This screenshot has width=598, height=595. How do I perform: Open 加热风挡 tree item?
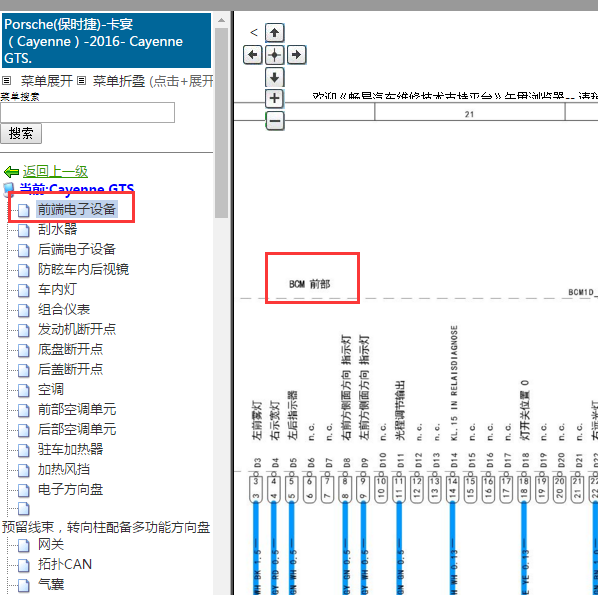pos(64,470)
